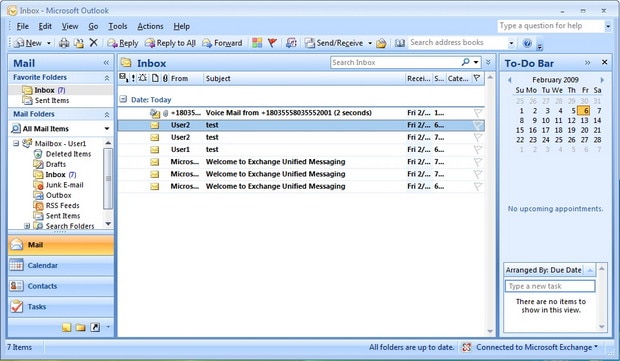The width and height of the screenshot is (620, 361).
Task: Collapse the Favorite Folders section
Action: (107, 78)
